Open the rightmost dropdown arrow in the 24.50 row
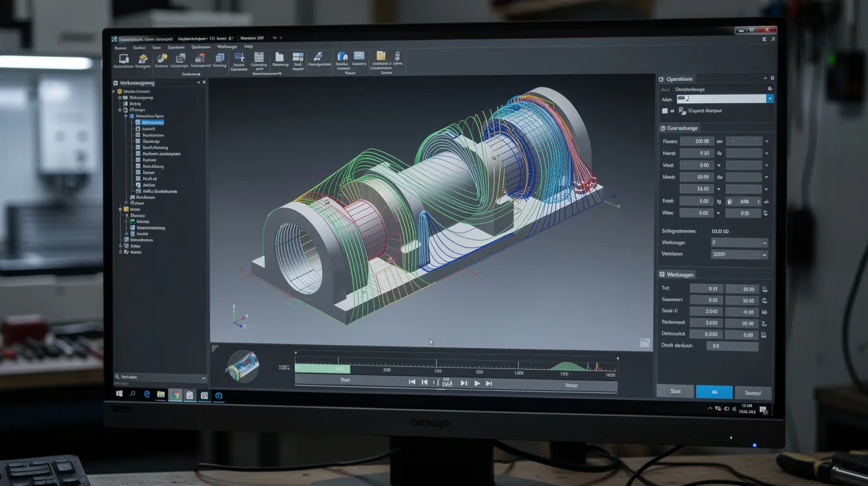The height and width of the screenshot is (486, 868). pyautogui.click(x=767, y=189)
